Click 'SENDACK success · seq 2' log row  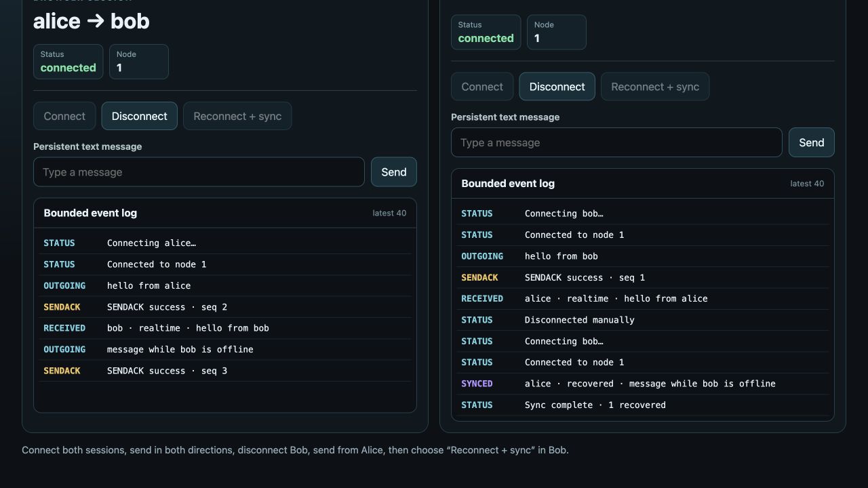pyautogui.click(x=225, y=307)
